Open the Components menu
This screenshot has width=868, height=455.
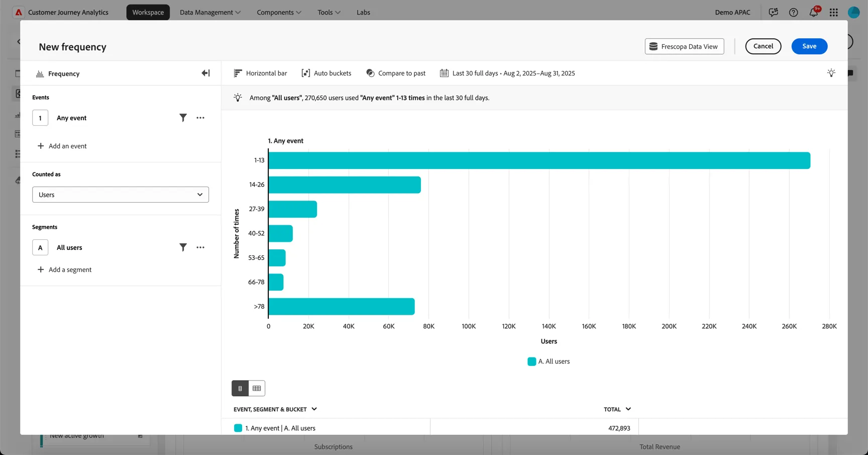pyautogui.click(x=279, y=12)
